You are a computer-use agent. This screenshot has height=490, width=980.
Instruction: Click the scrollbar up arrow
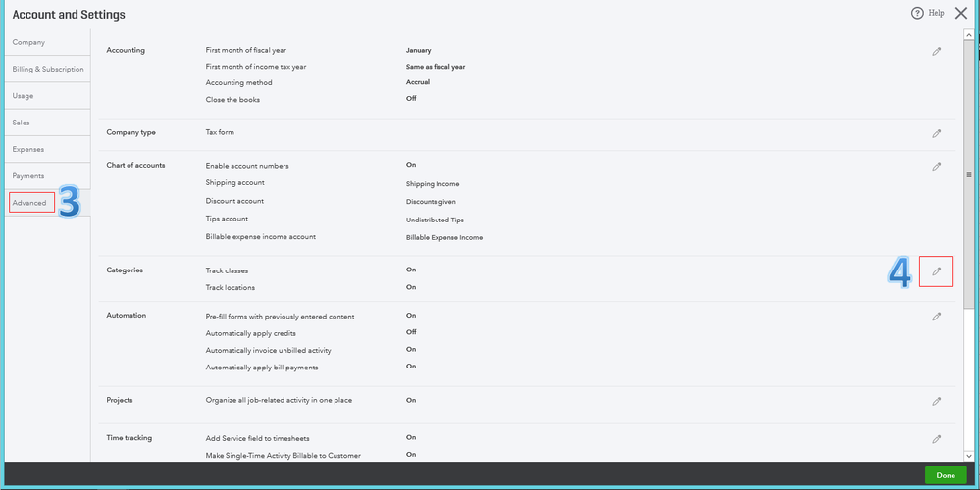pos(969,35)
